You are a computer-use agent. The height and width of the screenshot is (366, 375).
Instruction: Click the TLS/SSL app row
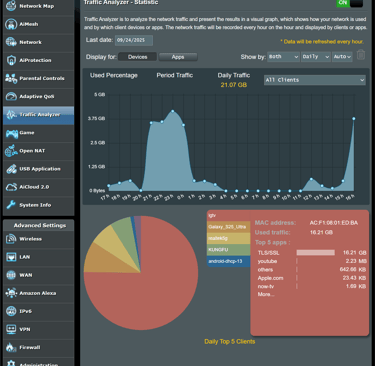click(x=312, y=253)
